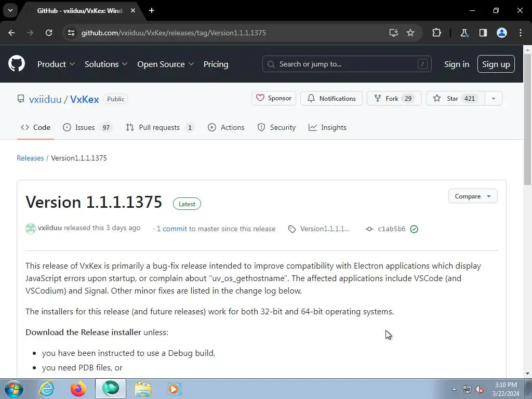
Task: Bookmark this page with the star
Action: 410,33
